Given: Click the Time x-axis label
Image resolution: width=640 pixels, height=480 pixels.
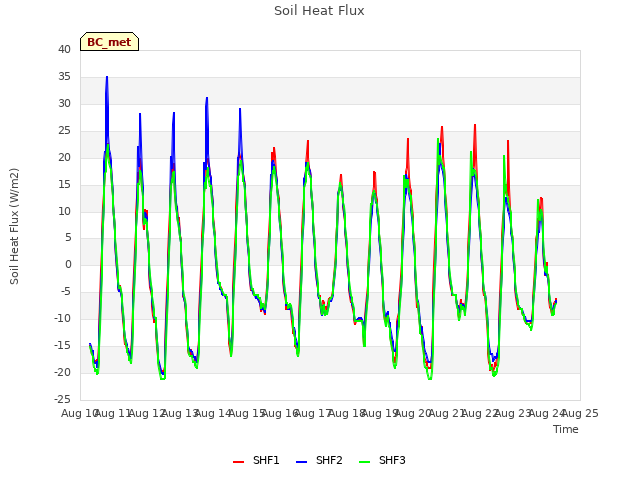Looking at the screenshot, I should pyautogui.click(x=566, y=429).
